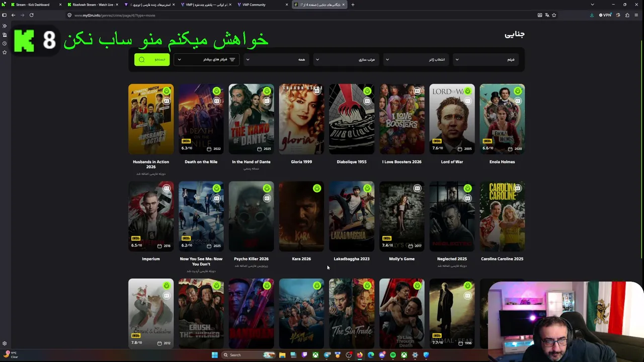This screenshot has height=362, width=644.
Task: Click the Windows Start button
Action: click(215, 355)
